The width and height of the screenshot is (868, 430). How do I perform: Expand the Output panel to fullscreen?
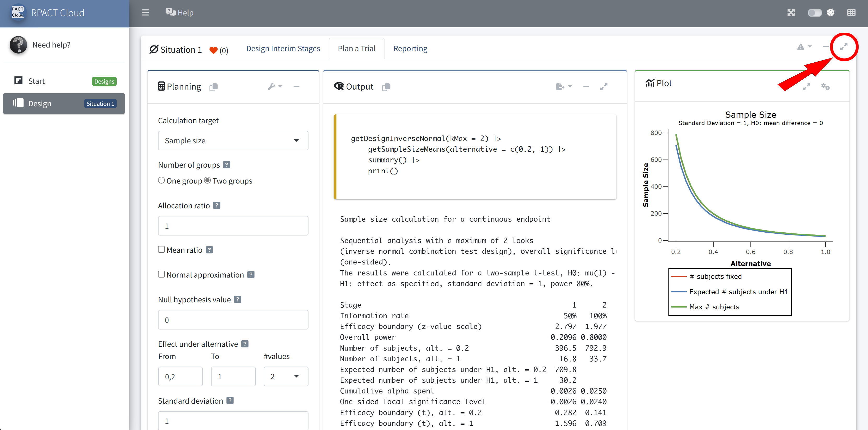603,87
